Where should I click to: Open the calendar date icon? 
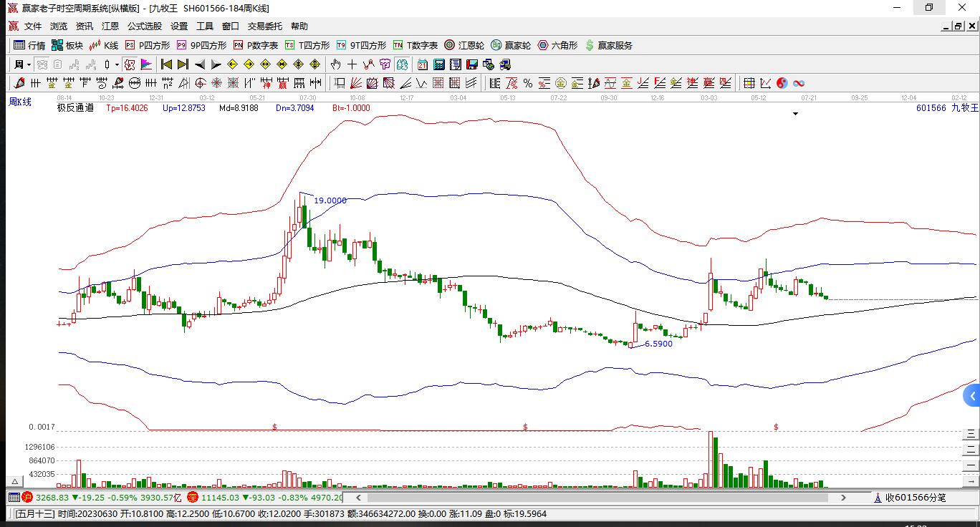(x=423, y=64)
